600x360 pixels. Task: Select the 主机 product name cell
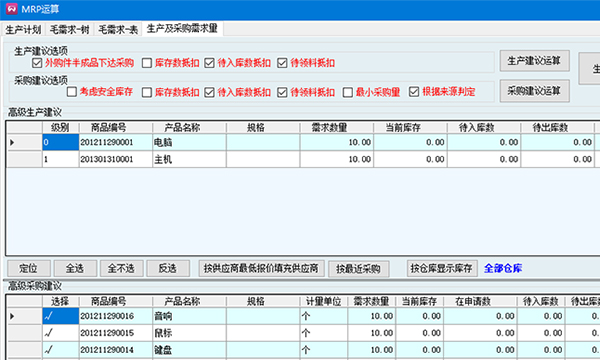(x=189, y=159)
